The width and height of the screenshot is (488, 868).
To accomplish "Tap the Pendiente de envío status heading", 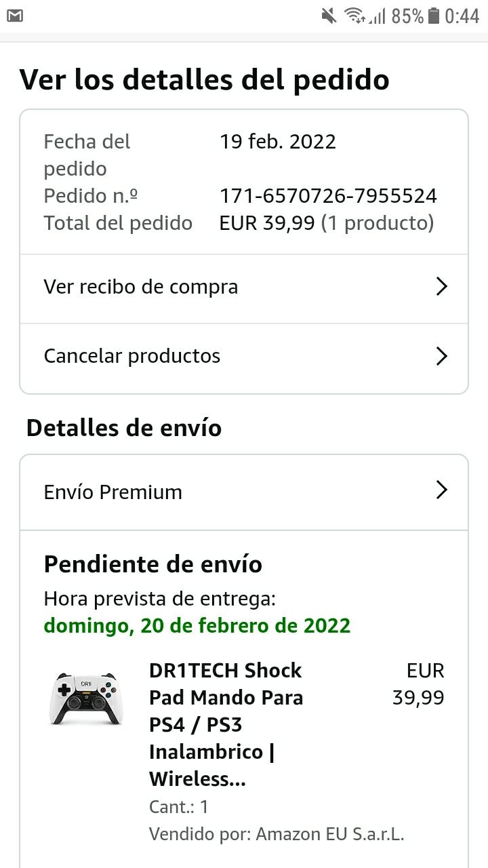I will pyautogui.click(x=153, y=564).
